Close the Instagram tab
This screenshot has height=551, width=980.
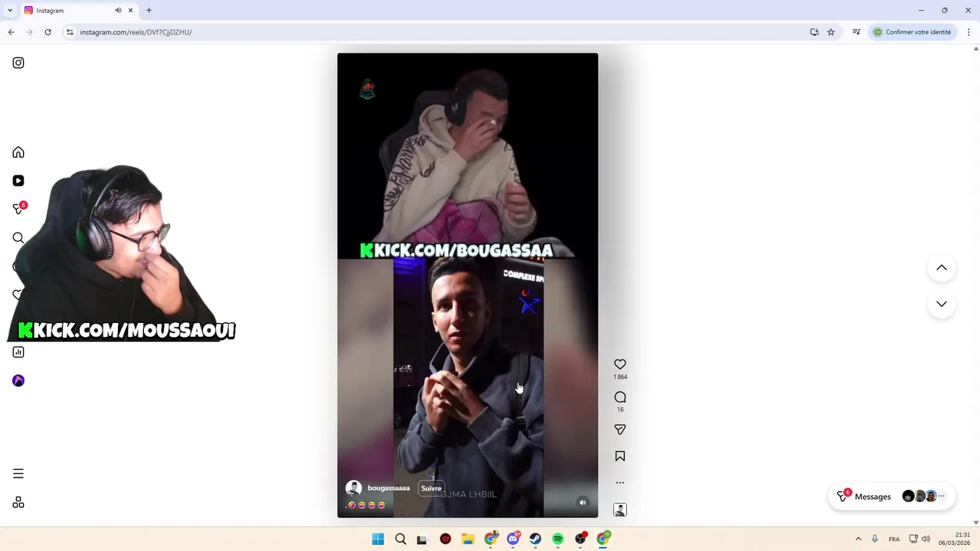pos(130,10)
